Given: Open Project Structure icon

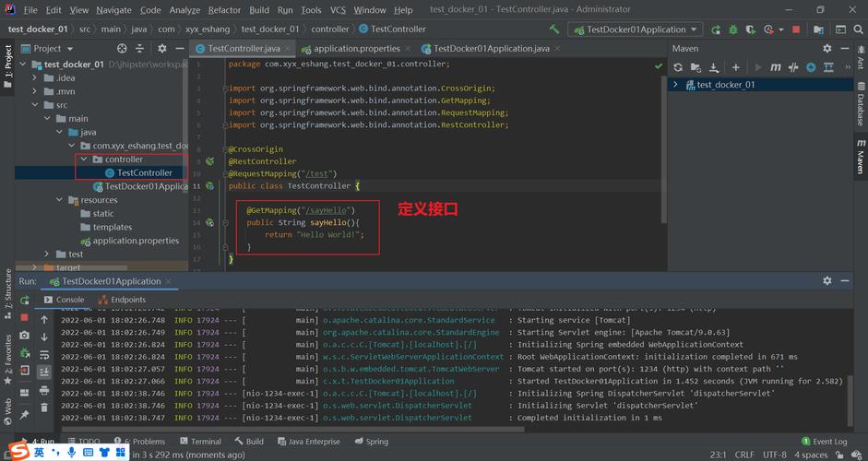Looking at the screenshot, I should [819, 30].
